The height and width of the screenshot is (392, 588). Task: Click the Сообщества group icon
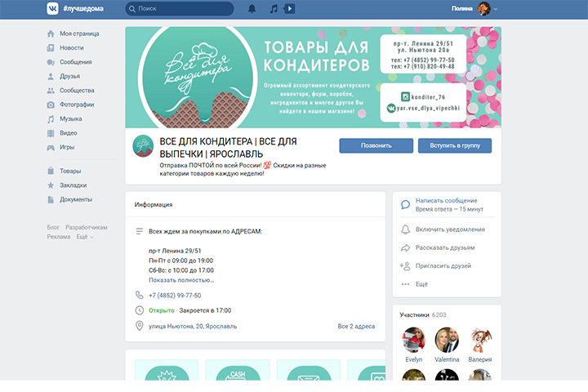coord(51,91)
